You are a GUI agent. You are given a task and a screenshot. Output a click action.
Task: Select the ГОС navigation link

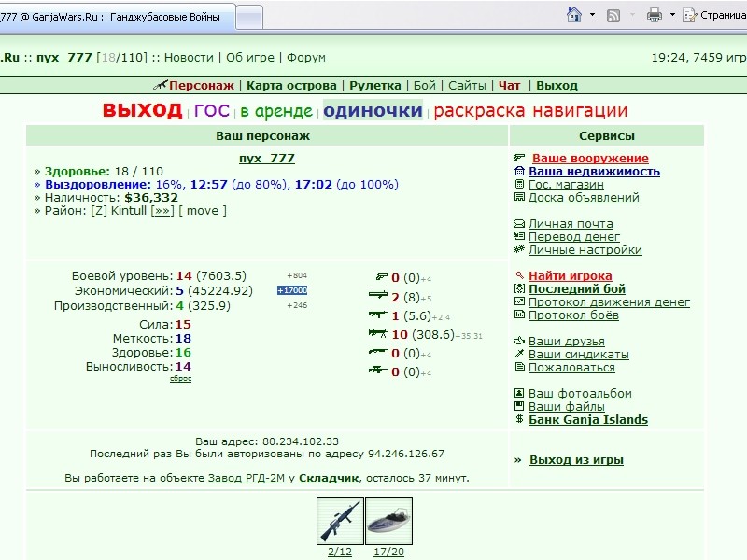tap(212, 111)
